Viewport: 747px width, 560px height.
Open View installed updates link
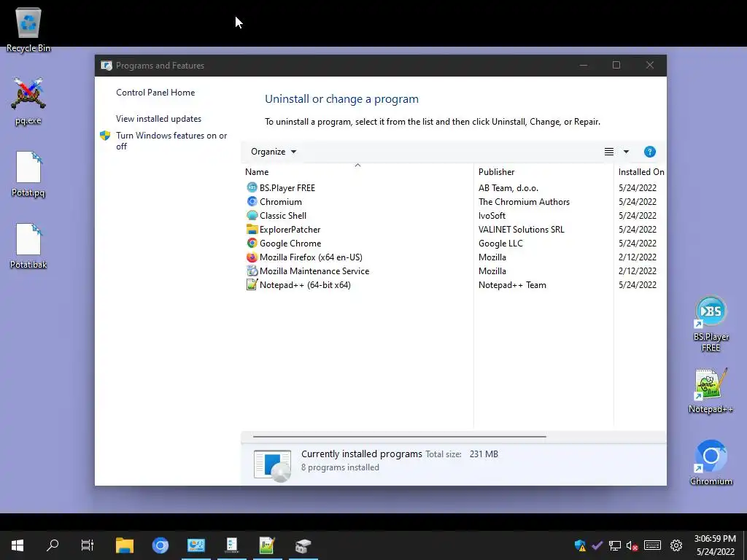(158, 119)
